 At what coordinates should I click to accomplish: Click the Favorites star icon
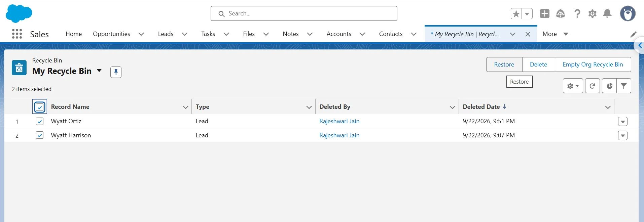516,14
